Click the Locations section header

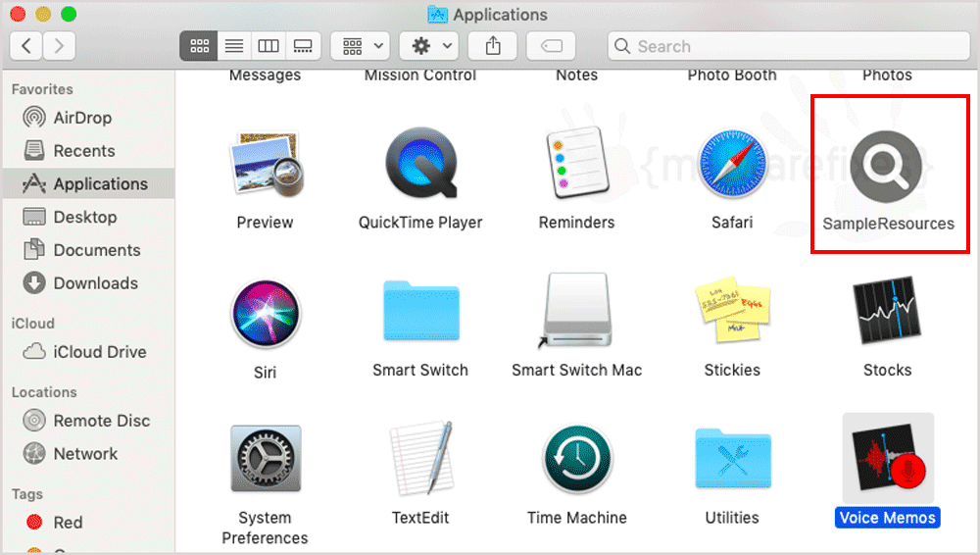tap(44, 392)
